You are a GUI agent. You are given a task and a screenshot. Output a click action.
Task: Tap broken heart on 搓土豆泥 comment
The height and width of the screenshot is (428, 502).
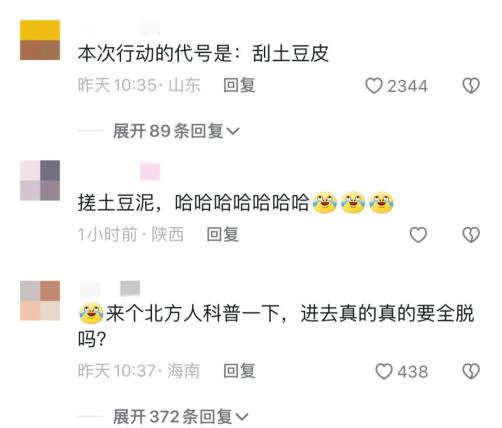pos(471,235)
